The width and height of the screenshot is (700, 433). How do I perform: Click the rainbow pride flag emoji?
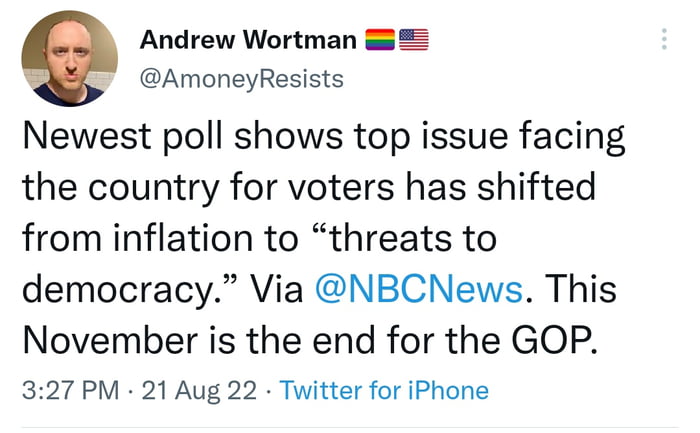click(380, 41)
